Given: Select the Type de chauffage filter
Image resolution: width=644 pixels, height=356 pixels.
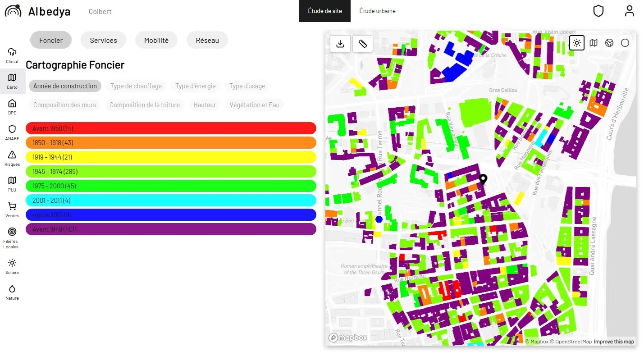Looking at the screenshot, I should (x=136, y=86).
